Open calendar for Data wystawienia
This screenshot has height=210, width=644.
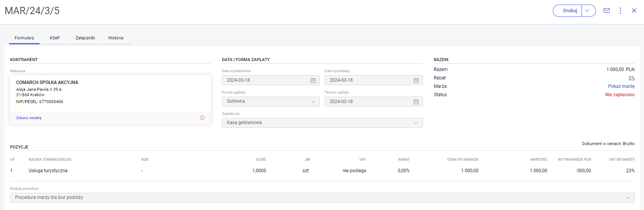tap(313, 80)
